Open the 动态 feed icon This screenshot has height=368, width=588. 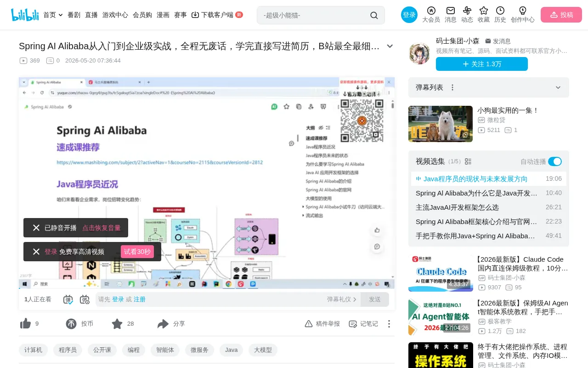(467, 15)
